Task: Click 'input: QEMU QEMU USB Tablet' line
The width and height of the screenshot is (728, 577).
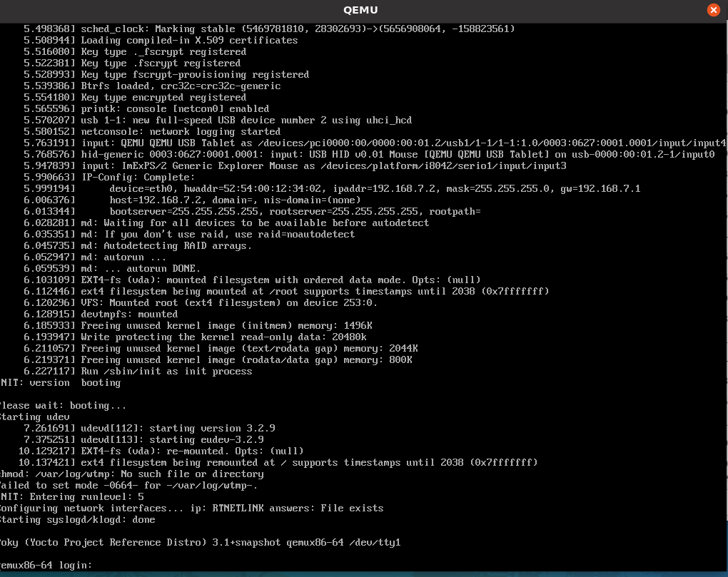Action: click(375, 143)
